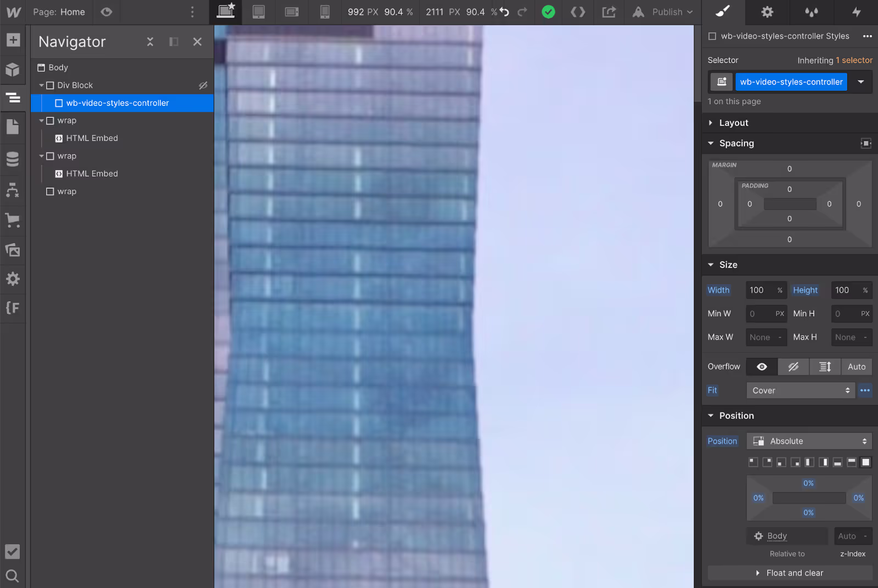878x588 pixels.
Task: Switch to the Element Settings gear tab
Action: (x=767, y=12)
